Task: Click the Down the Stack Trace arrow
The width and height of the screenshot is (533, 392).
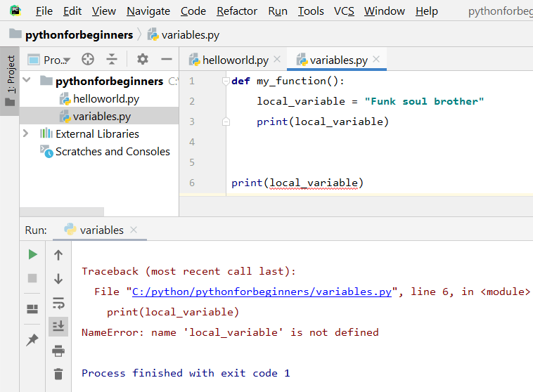Action: [58, 279]
